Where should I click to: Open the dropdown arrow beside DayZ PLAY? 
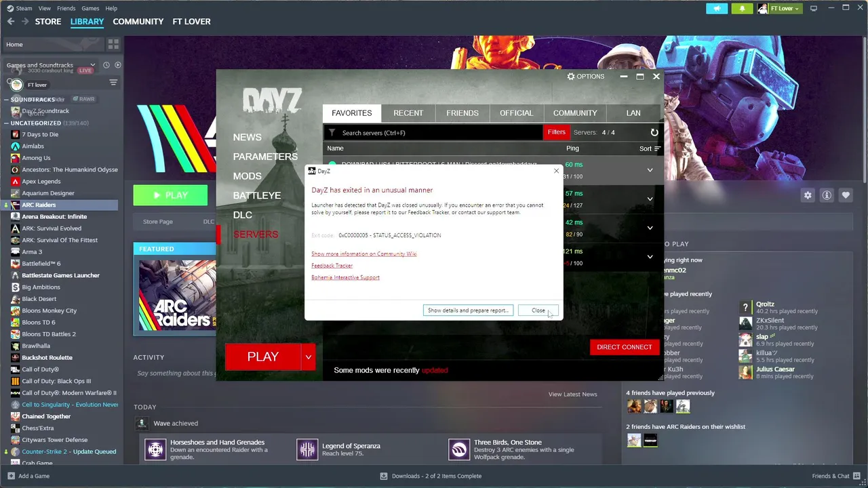pyautogui.click(x=309, y=357)
